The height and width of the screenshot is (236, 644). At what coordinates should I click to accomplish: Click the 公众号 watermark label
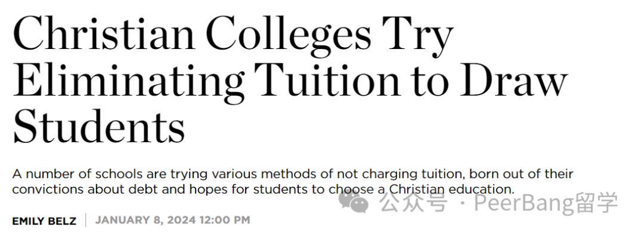413,203
